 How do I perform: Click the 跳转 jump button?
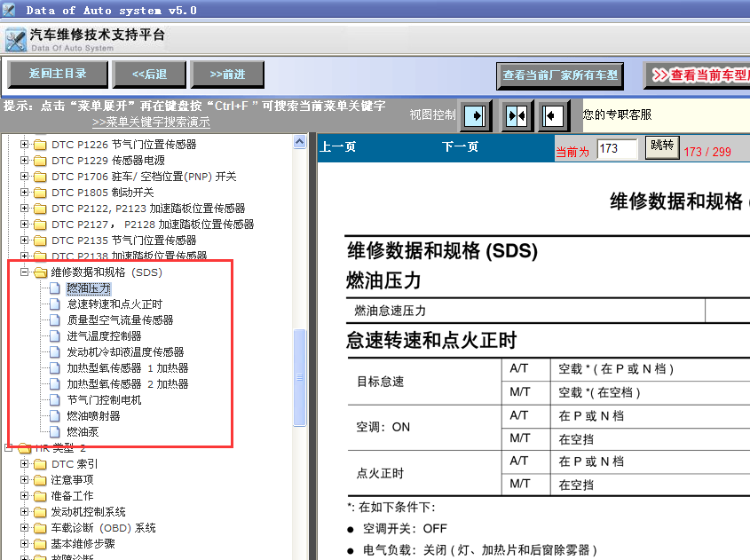tap(661, 146)
